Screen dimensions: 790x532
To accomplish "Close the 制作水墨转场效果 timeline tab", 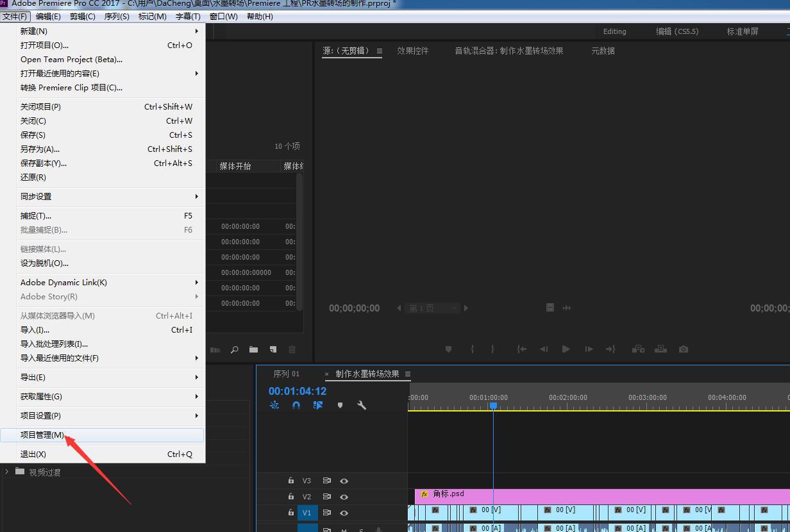I will (x=326, y=374).
